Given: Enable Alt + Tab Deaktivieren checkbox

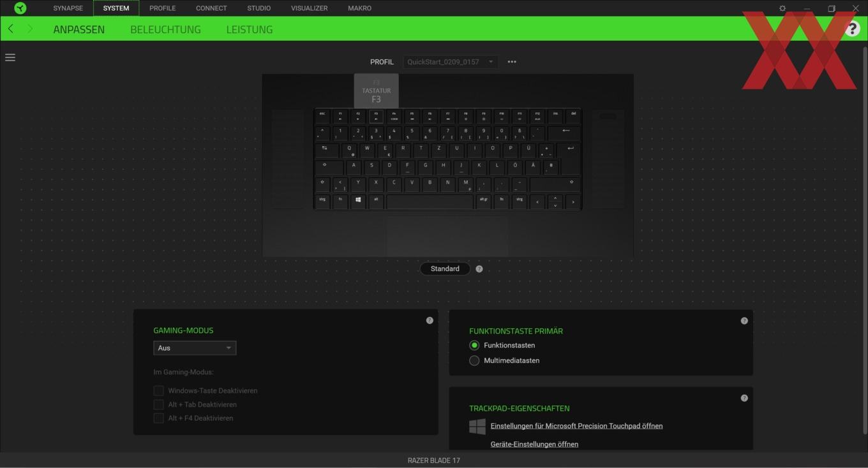Looking at the screenshot, I should (x=159, y=405).
